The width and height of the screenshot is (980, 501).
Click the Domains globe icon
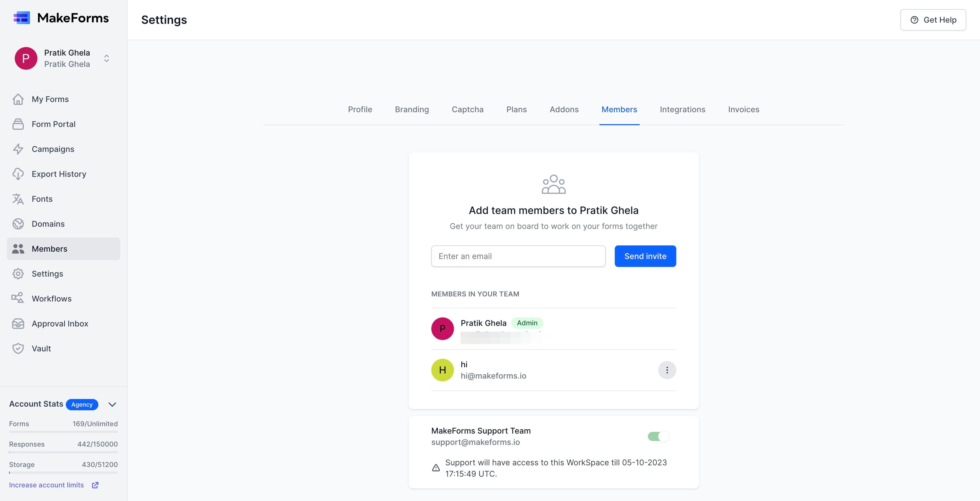[x=18, y=224]
